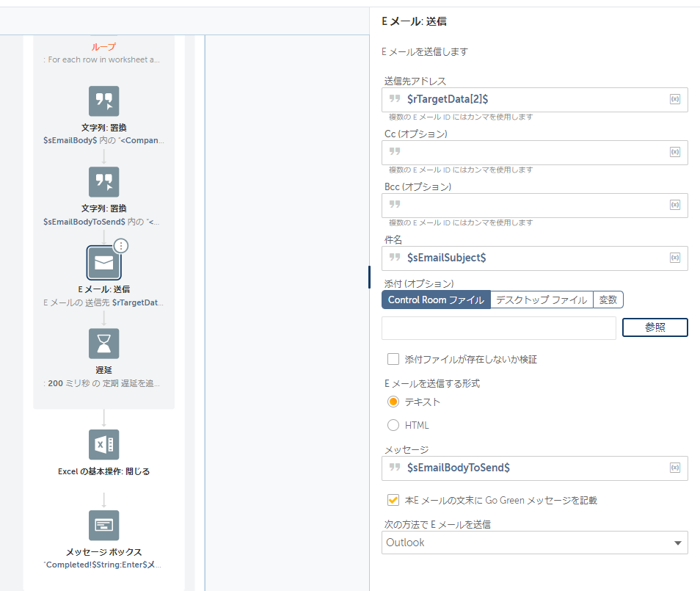Select the first 文字列: 置換 action icon ($sEmailBody$)
Screen dimensions: 700x591
pyautogui.click(x=103, y=101)
